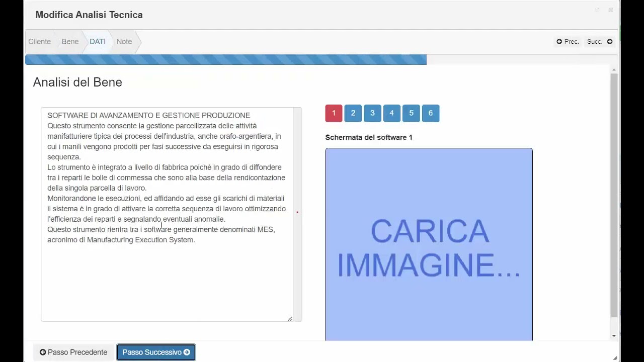Select screenshot page 2 button
Viewport: 644px width, 362px height.
353,113
